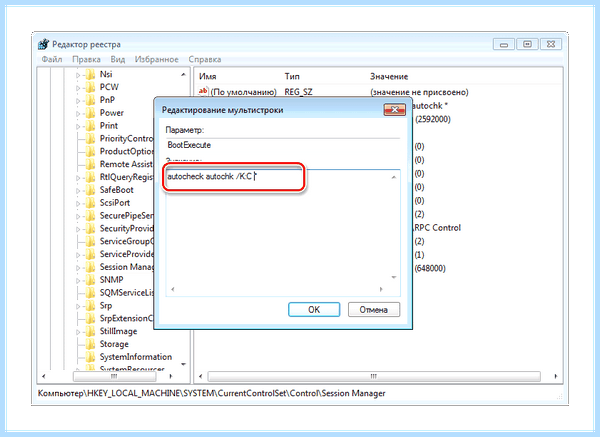This screenshot has height=437, width=600.
Task: Click the Session Manager folder icon
Action: [90, 267]
